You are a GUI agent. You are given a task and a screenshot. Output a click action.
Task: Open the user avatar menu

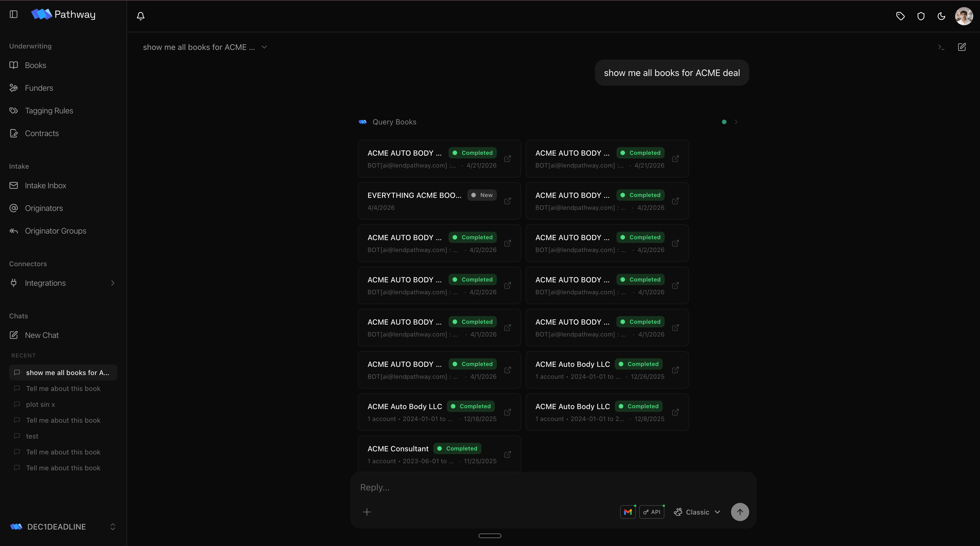(964, 16)
